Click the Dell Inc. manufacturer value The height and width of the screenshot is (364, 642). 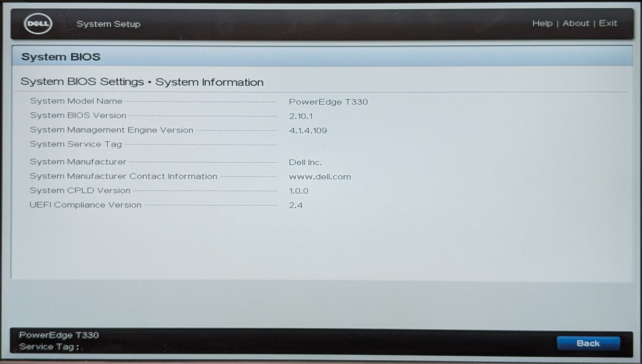tap(306, 162)
